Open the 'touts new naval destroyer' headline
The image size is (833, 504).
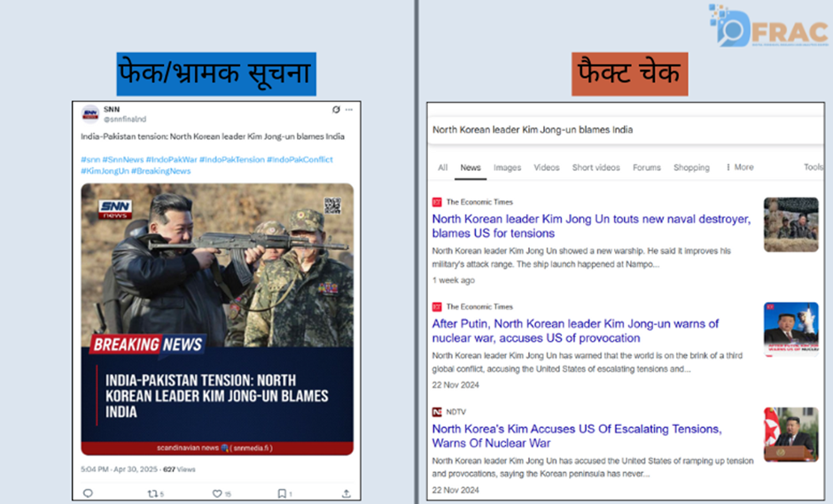[591, 226]
